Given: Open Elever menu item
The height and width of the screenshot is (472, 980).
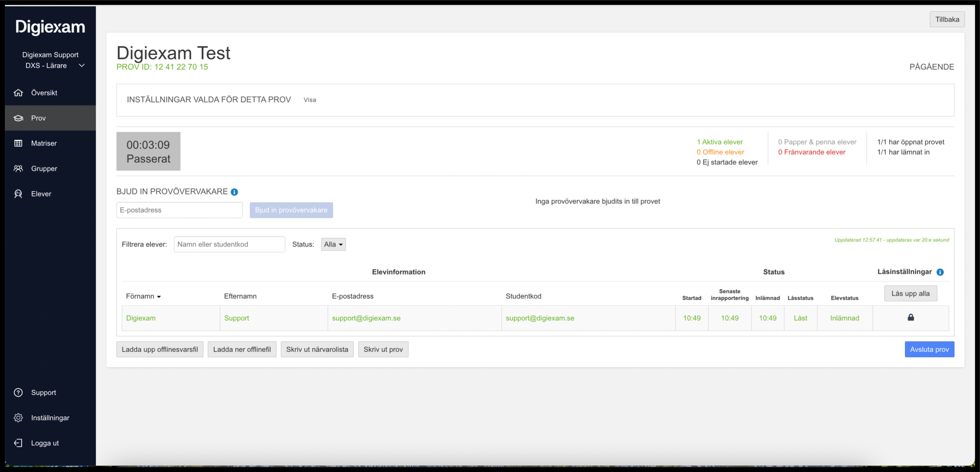Looking at the screenshot, I should tap(50, 194).
